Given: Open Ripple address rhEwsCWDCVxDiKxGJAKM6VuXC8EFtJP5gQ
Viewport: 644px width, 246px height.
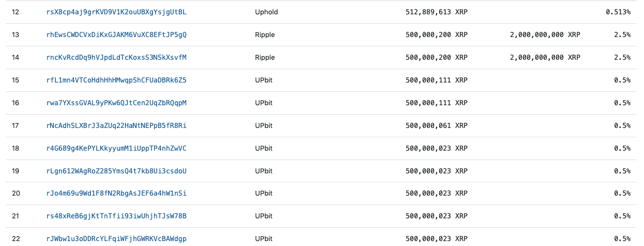Looking at the screenshot, I should pos(116,35).
